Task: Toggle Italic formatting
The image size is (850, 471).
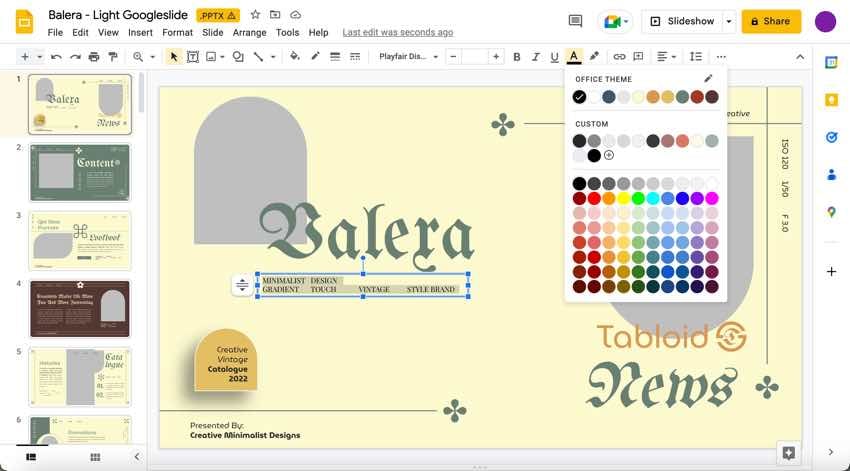Action: [536, 57]
